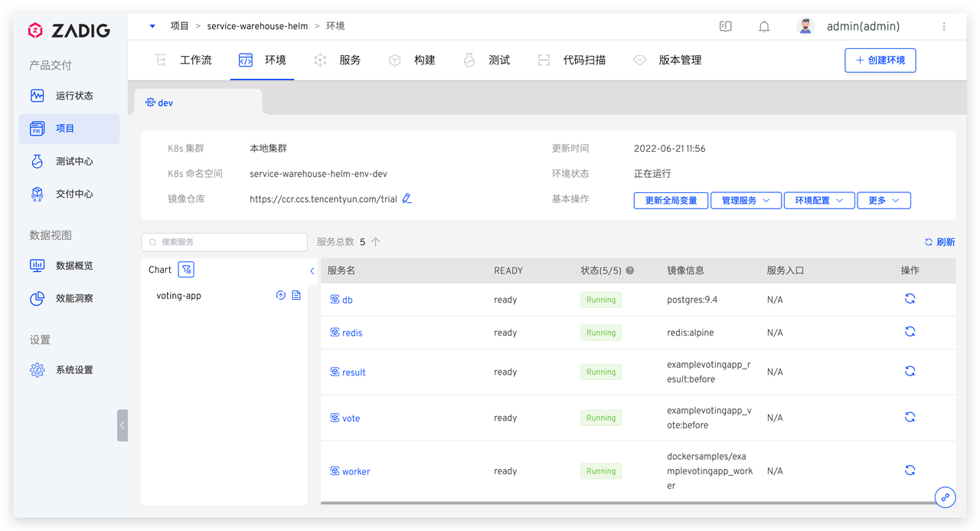Open the redis service link
Screen dimensions: 980x531
[351, 333]
